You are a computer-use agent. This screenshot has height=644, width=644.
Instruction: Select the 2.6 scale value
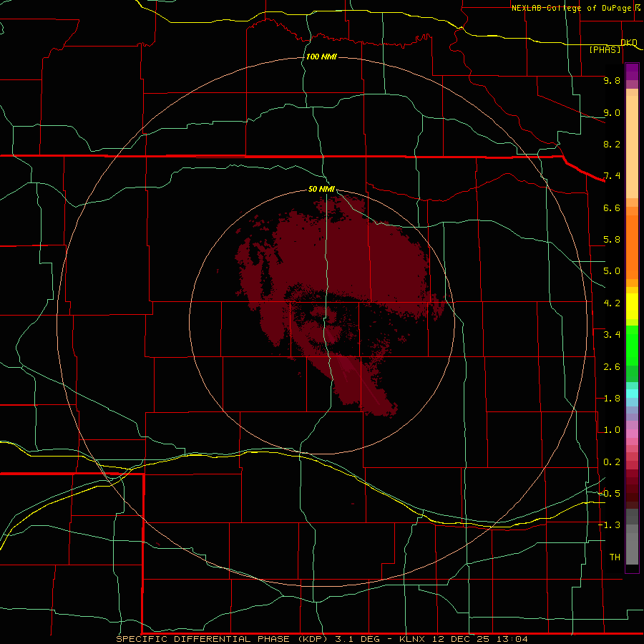(x=612, y=367)
